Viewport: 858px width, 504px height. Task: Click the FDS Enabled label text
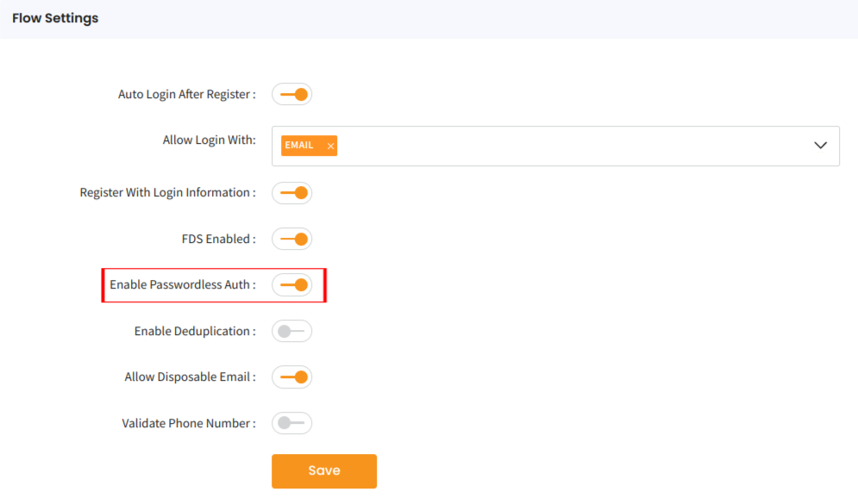[218, 239]
